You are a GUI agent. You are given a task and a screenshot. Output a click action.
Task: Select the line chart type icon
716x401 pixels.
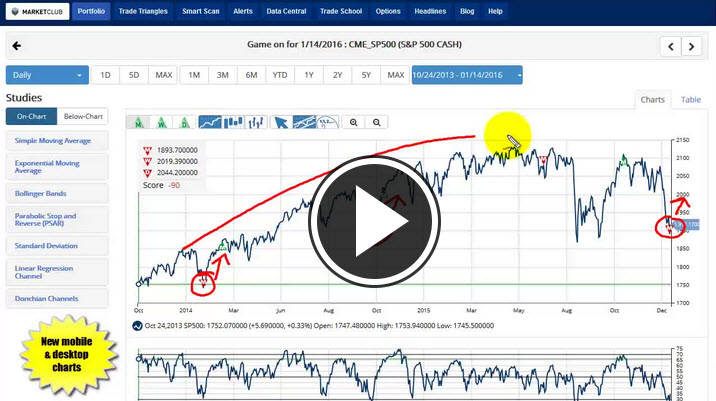[x=210, y=122]
